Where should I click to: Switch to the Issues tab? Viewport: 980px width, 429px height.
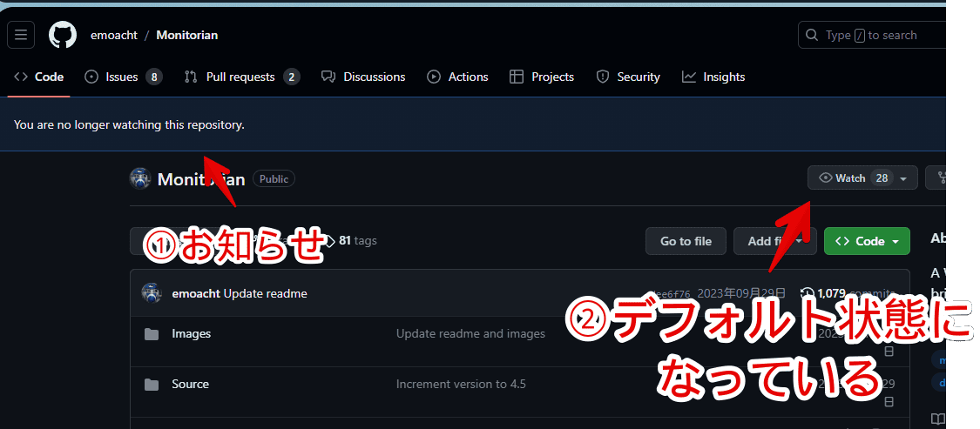123,77
